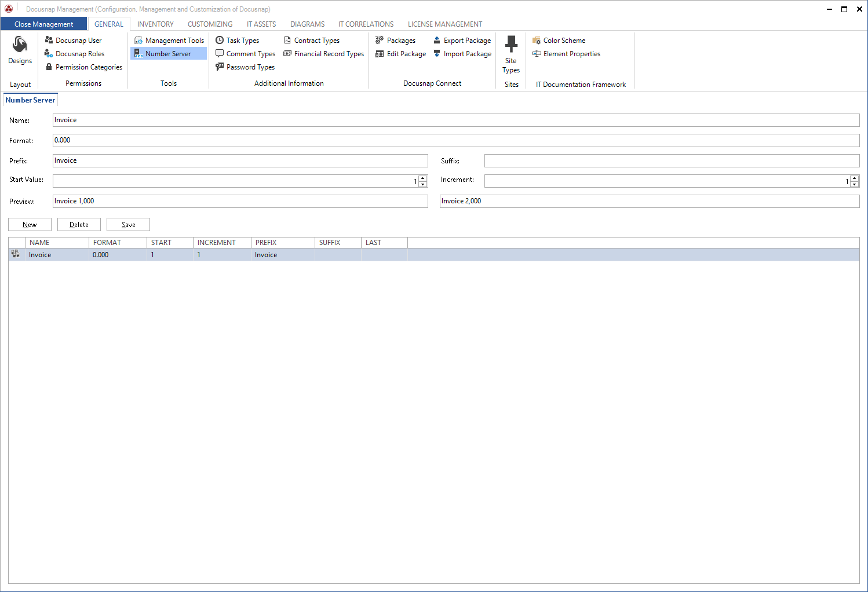Click the Permission Categories lock icon
Image resolution: width=868 pixels, height=592 pixels.
49,67
